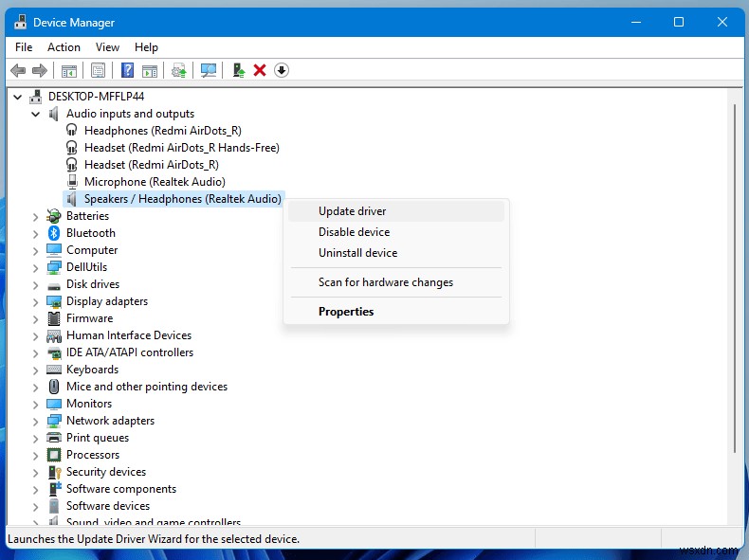The image size is (749, 560).
Task: Click the Disk drives icon
Action: (x=54, y=285)
